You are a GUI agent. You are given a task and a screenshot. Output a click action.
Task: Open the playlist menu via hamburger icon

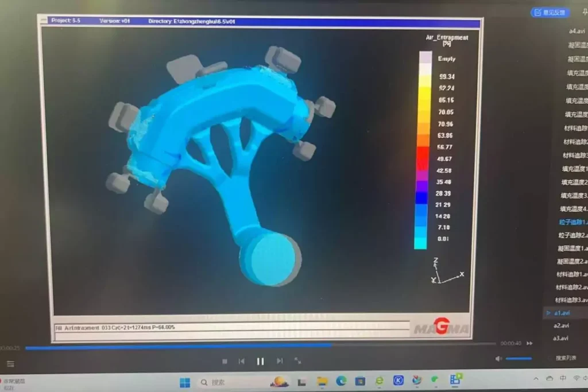pos(11,363)
